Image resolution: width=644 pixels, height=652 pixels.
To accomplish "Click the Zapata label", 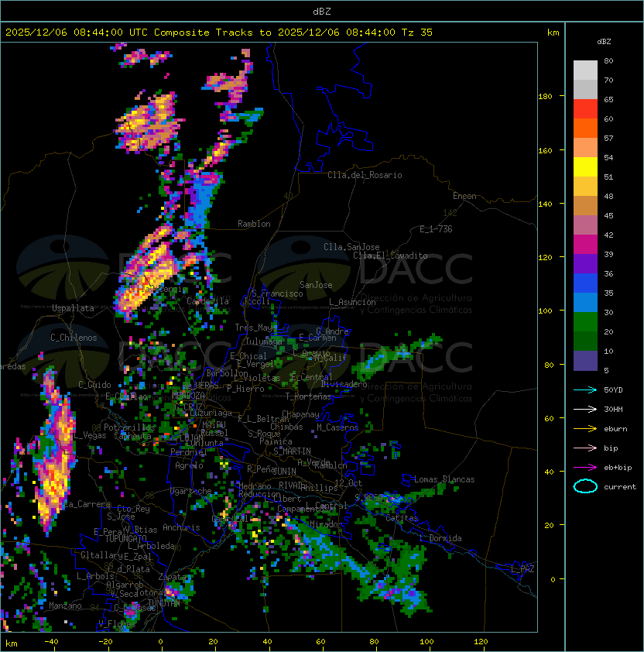I will 172,577.
